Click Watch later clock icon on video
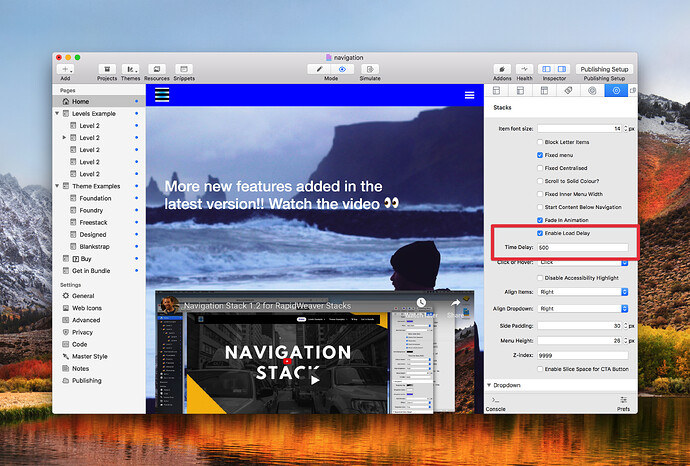Screen dimensions: 690x466 [421, 303]
